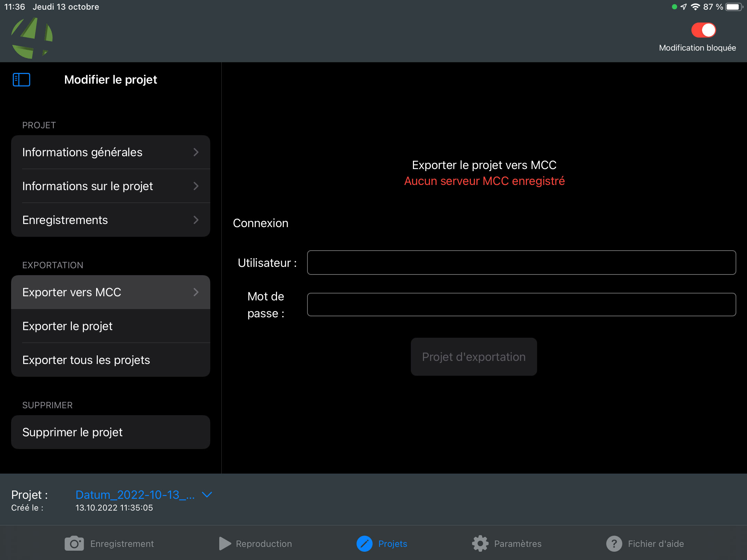
Task: Click the Mot de passe field
Action: (521, 305)
